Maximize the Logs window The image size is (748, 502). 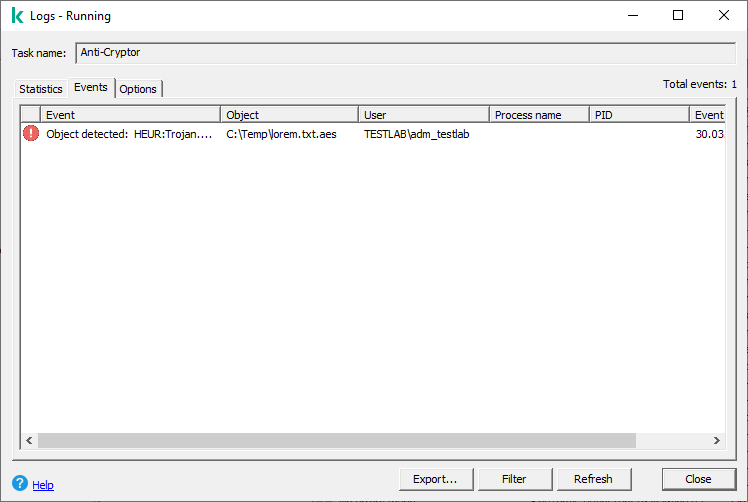click(678, 15)
